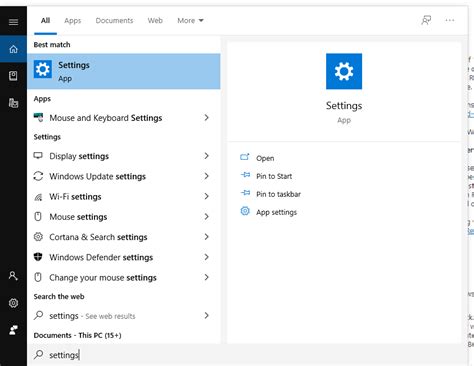The width and height of the screenshot is (474, 366).
Task: Click settings See web results entry
Action: (x=124, y=316)
